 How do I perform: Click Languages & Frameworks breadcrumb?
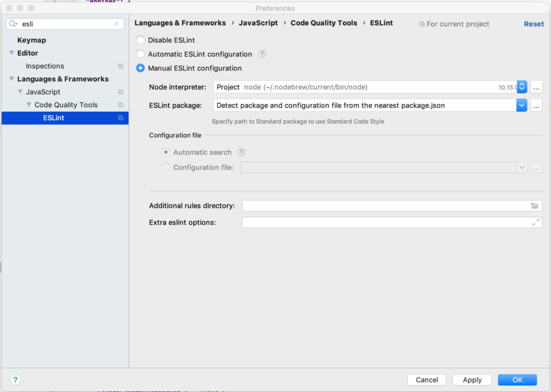180,23
